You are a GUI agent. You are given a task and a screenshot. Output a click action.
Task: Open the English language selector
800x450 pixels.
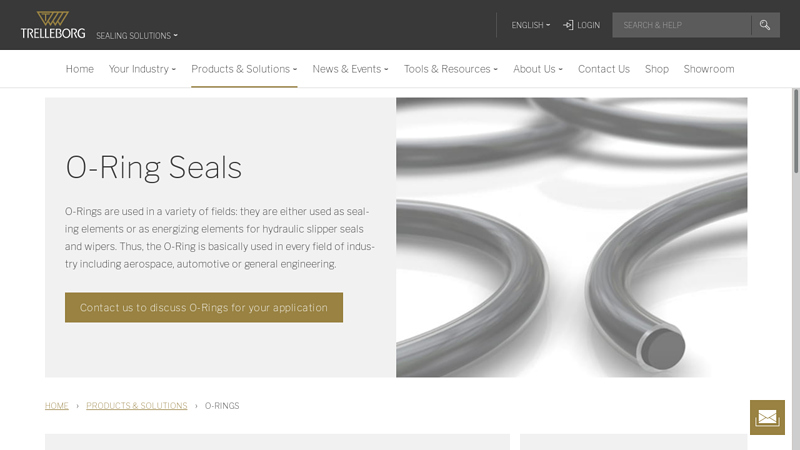point(531,25)
